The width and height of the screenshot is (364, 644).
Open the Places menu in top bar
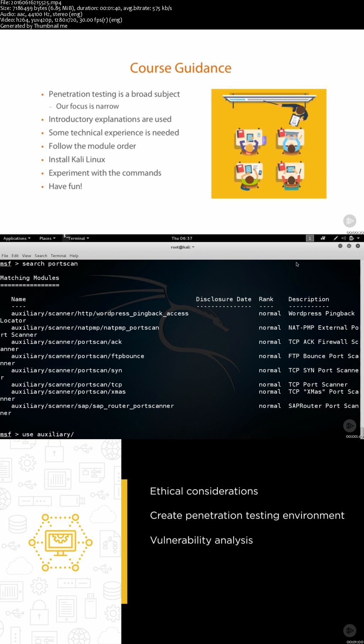pyautogui.click(x=47, y=238)
